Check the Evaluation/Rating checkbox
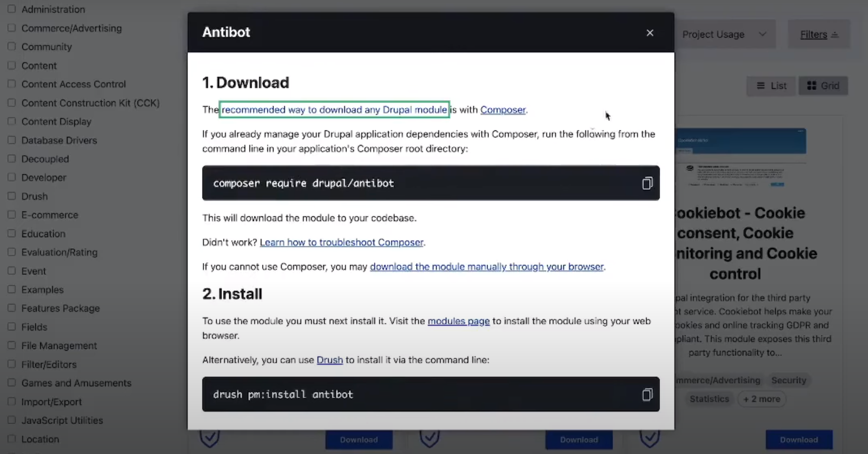The height and width of the screenshot is (454, 868). click(x=11, y=252)
